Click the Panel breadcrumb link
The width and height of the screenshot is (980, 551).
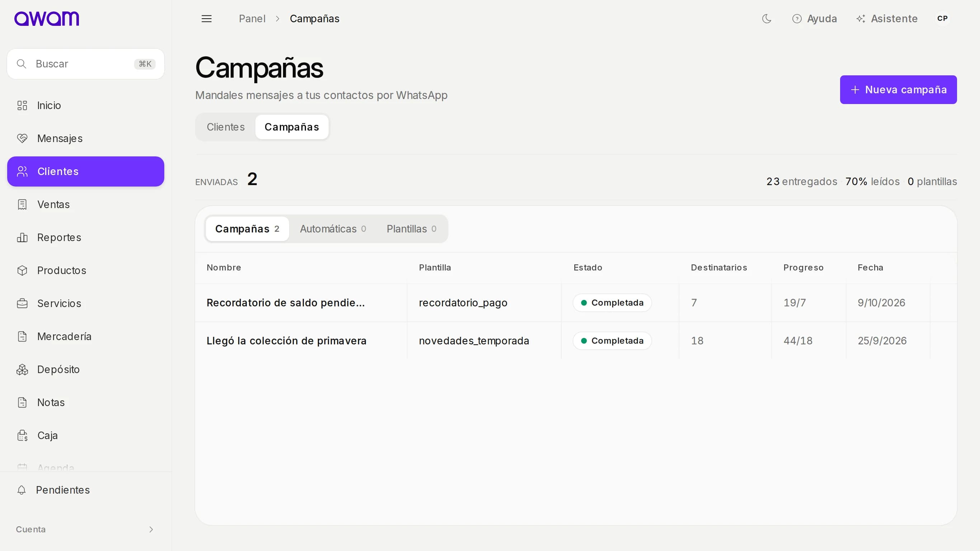(252, 19)
